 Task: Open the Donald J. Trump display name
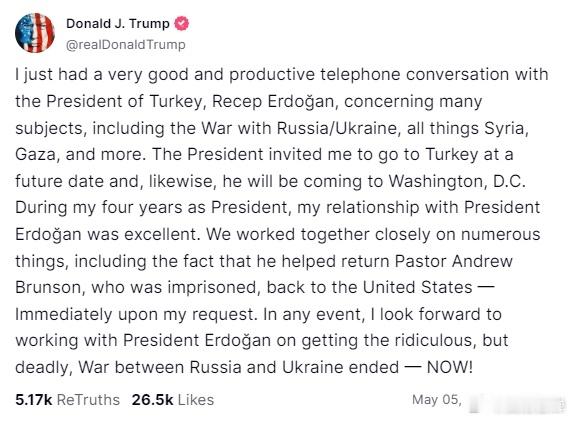pos(118,23)
